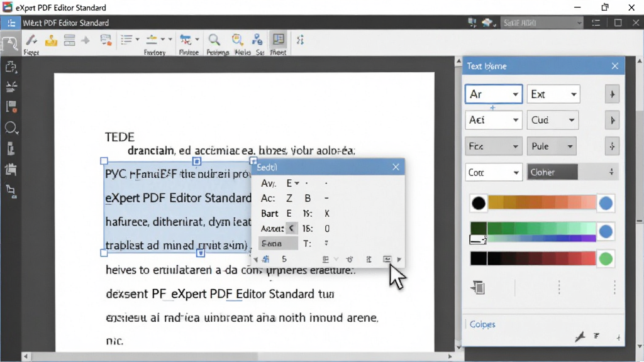The height and width of the screenshot is (362, 644).
Task: Click the right arrow in popup footer
Action: click(x=399, y=260)
